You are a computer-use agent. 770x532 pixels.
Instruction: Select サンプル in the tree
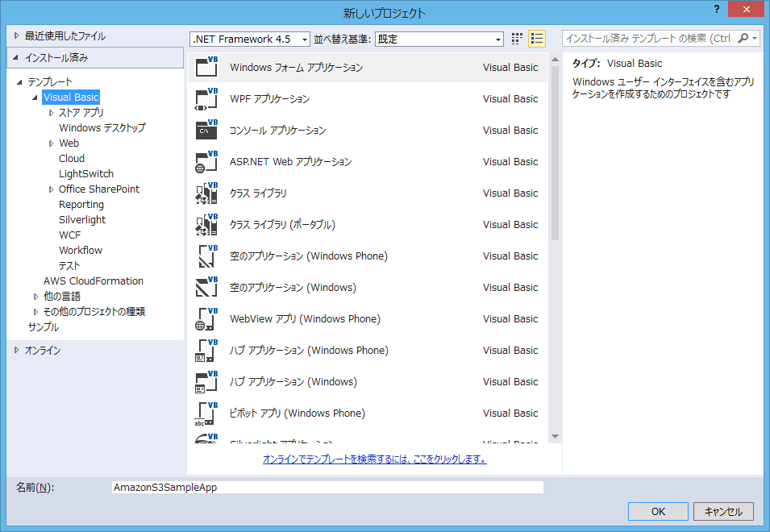coord(44,326)
